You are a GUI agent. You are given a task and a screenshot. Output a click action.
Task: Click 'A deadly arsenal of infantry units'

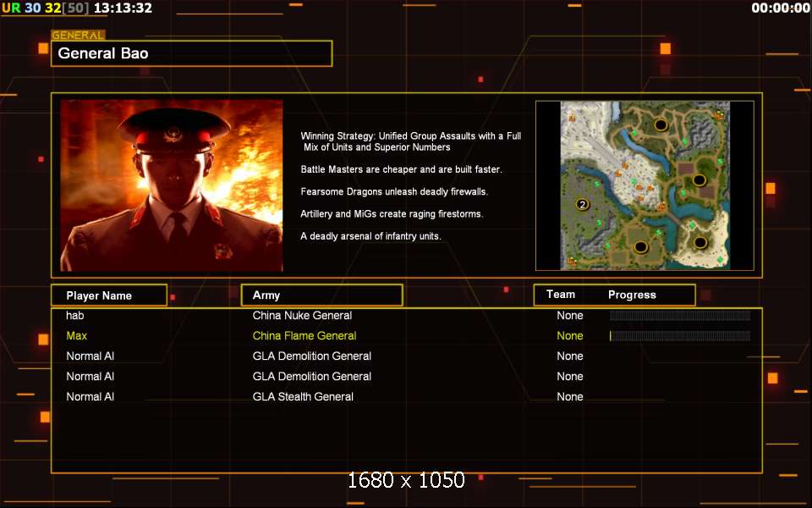tap(370, 236)
